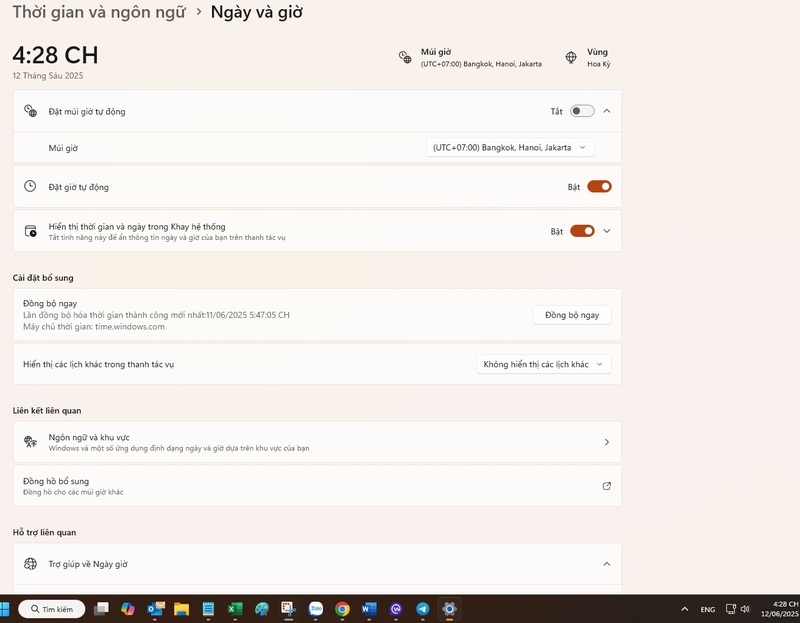The height and width of the screenshot is (623, 800).
Task: Open Zalo from the taskbar
Action: (315, 609)
